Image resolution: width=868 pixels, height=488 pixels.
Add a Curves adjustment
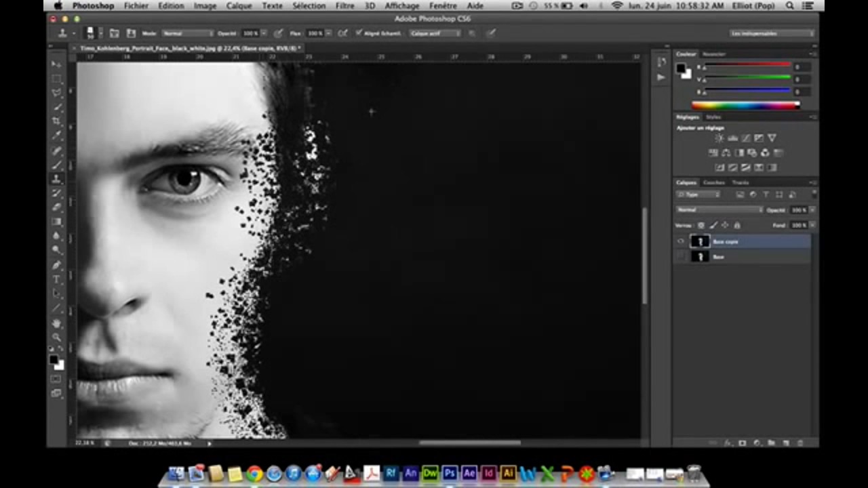pyautogui.click(x=745, y=138)
